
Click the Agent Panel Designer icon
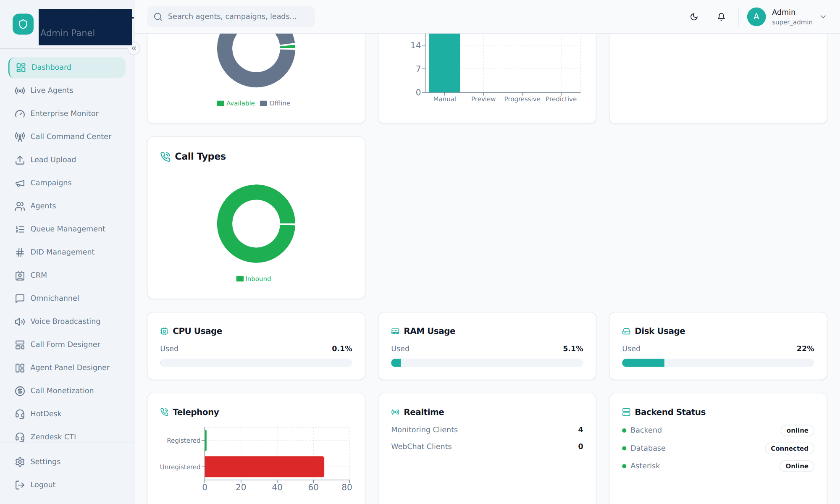[20, 368]
